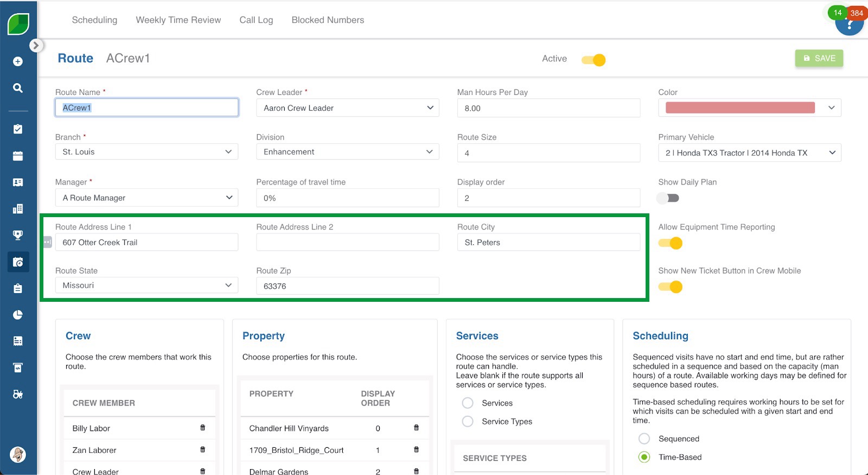Click the Percentage of travel time field

point(348,198)
